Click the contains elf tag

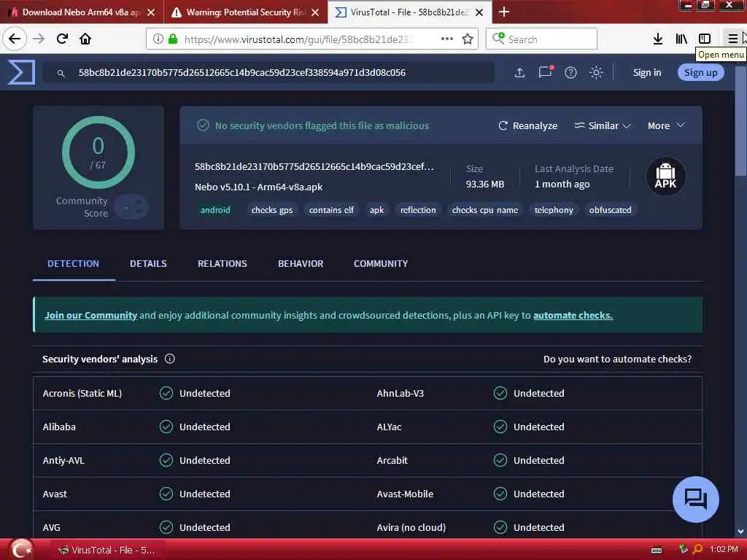pyautogui.click(x=332, y=210)
